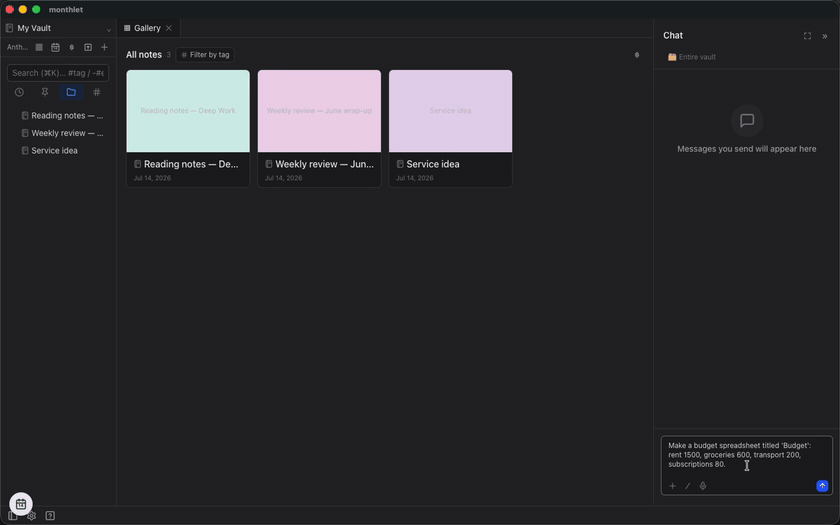This screenshot has width=840, height=525.
Task: Open Reading notes item in sidebar list
Action: pos(62,115)
